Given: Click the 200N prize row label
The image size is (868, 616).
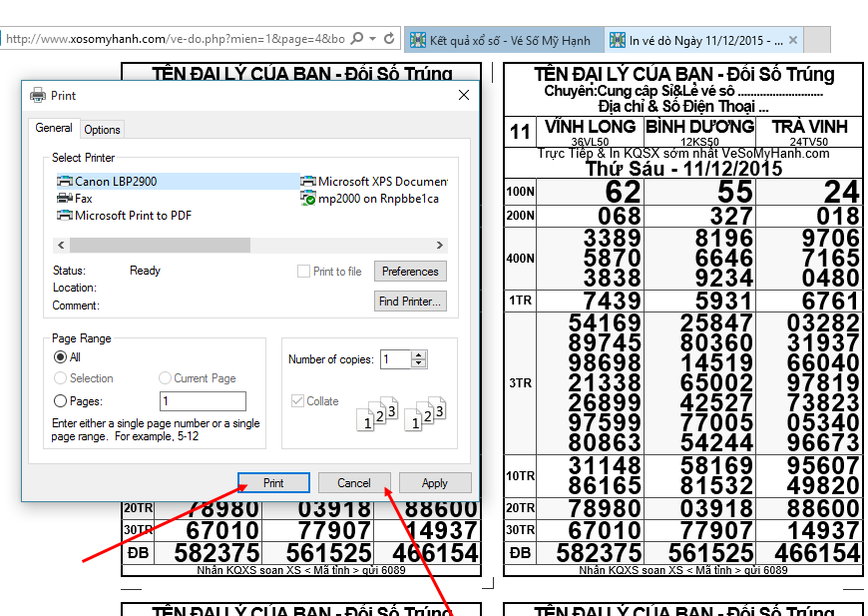Looking at the screenshot, I should [521, 216].
